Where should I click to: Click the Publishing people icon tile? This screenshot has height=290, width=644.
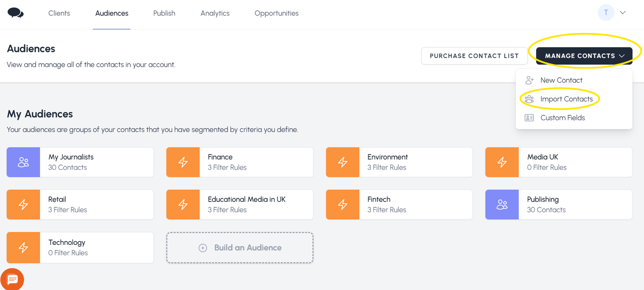(x=502, y=205)
